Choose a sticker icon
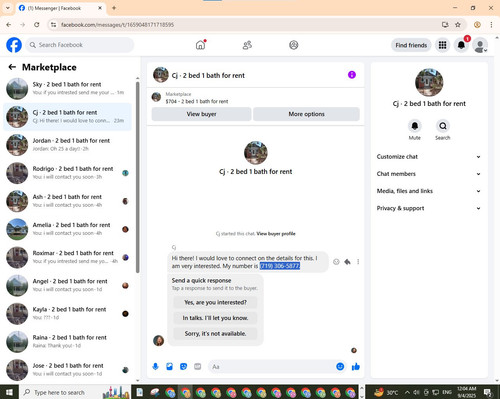 pyautogui.click(x=183, y=367)
